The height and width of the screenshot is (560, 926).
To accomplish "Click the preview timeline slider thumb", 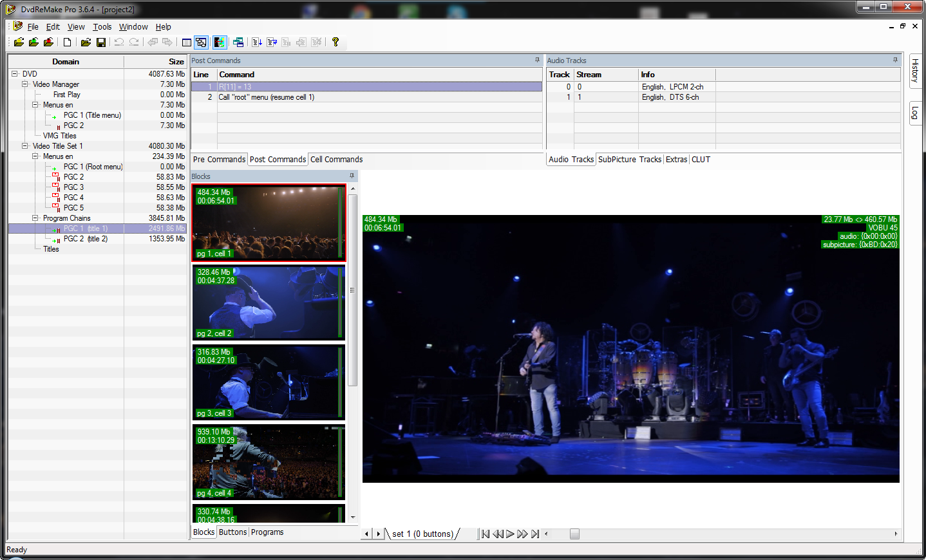I will pyautogui.click(x=574, y=534).
